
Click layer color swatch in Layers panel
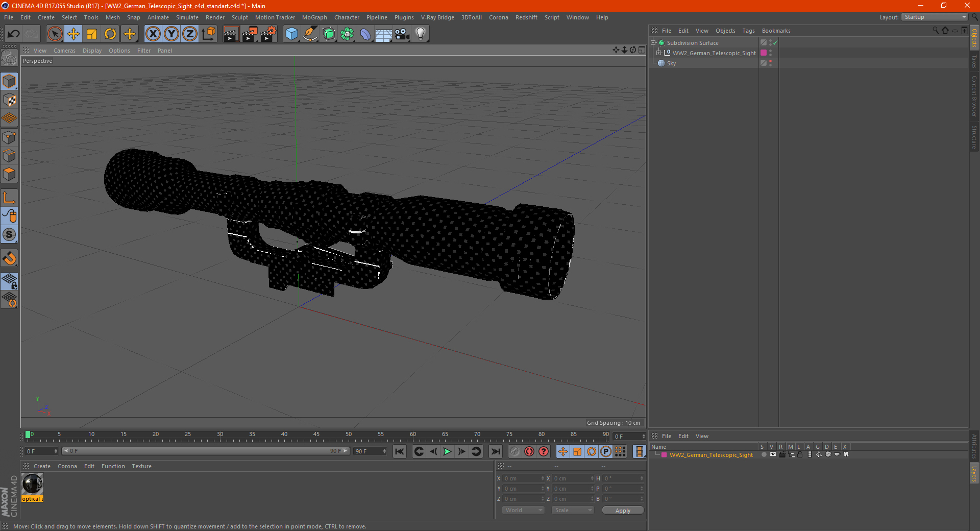click(664, 455)
